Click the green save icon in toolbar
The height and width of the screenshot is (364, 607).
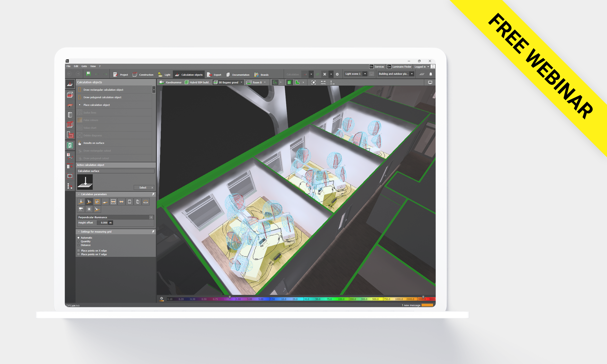point(89,74)
